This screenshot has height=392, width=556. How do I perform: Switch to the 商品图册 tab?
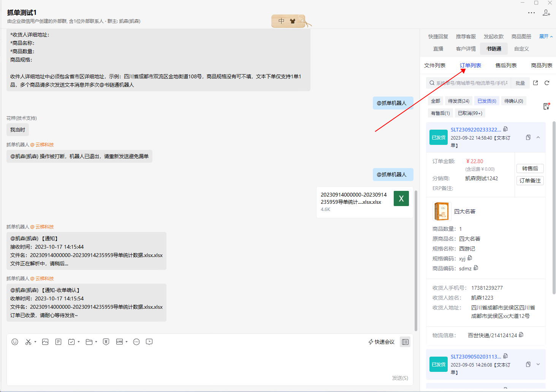(521, 37)
